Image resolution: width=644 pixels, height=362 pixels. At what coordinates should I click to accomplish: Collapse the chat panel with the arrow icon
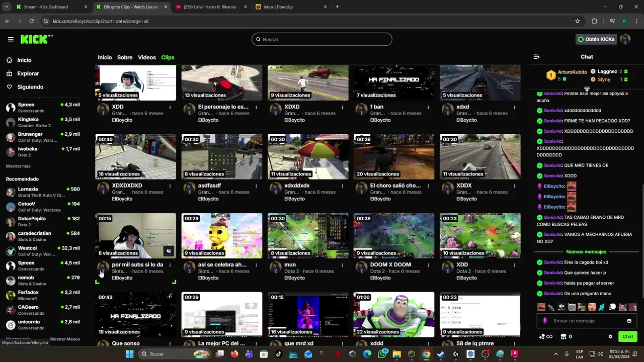(x=536, y=57)
